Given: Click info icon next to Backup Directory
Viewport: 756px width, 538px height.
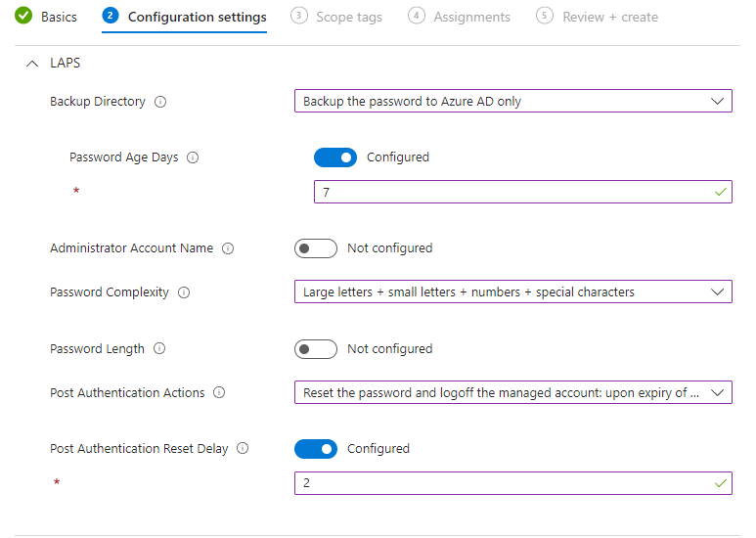Looking at the screenshot, I should pyautogui.click(x=160, y=102).
